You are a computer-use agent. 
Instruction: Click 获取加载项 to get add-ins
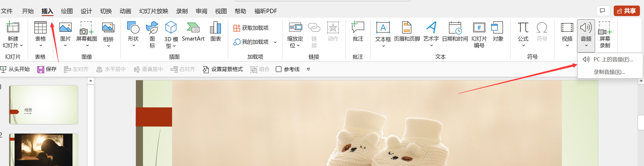251,28
